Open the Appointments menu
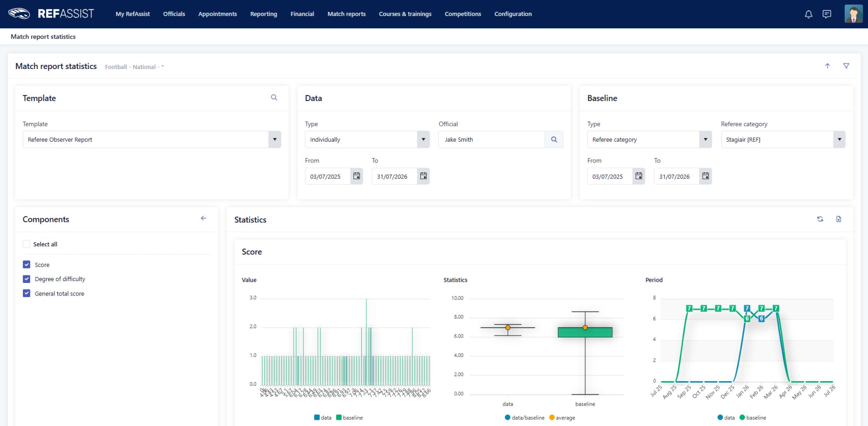Image resolution: width=868 pixels, height=426 pixels. [217, 14]
